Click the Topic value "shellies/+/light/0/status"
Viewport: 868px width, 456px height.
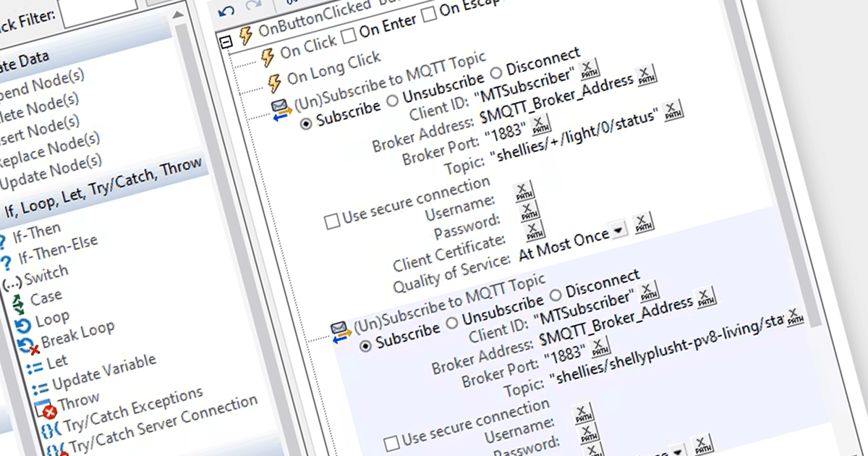tap(576, 135)
